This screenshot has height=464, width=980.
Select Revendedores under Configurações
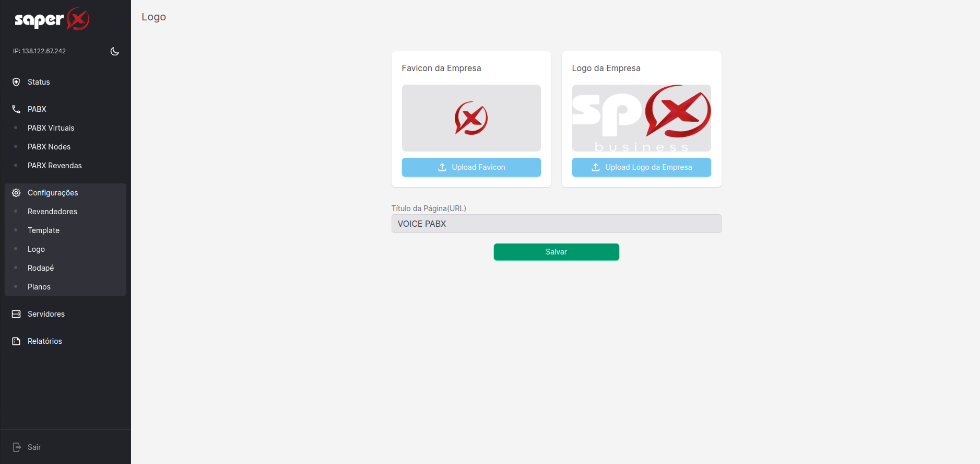52,212
